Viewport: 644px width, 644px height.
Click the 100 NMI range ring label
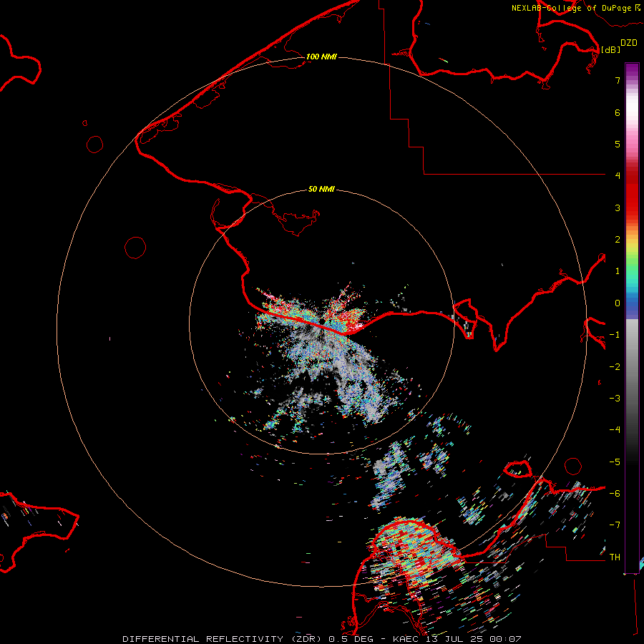coord(321,57)
